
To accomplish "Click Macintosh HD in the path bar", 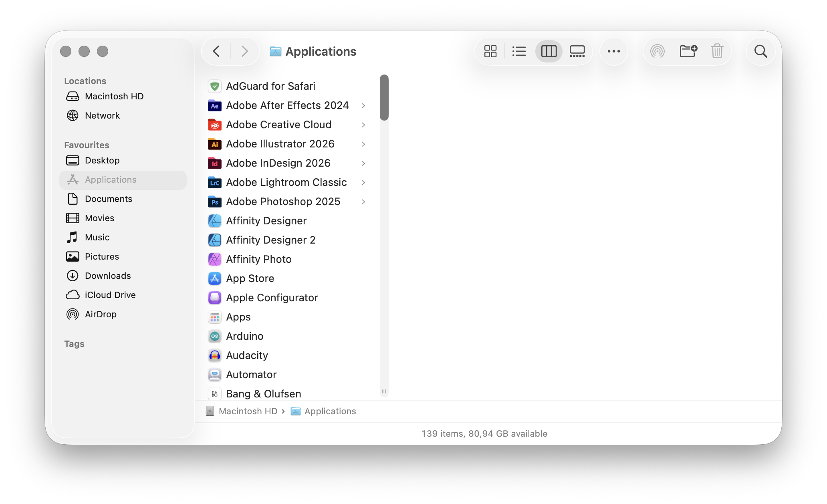I will tap(248, 411).
